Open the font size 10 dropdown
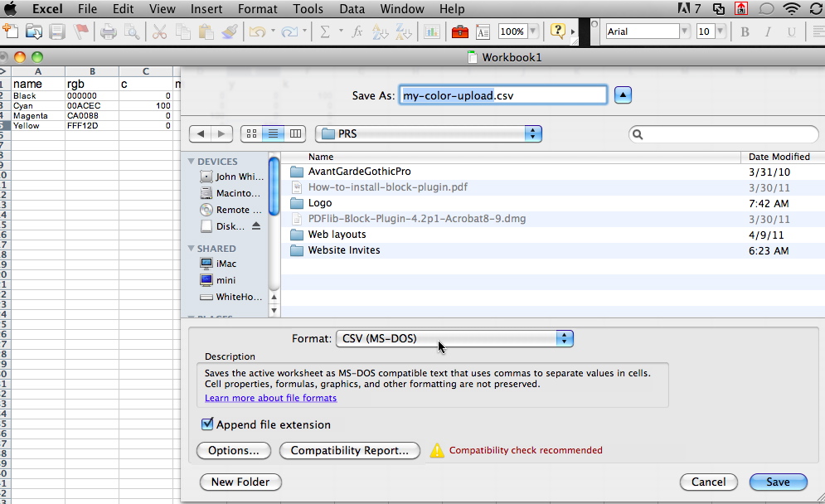The width and height of the screenshot is (825, 504). 721,31
